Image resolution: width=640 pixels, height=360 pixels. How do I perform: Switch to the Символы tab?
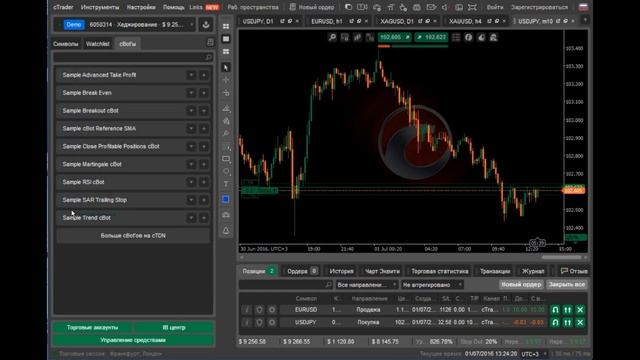tap(65, 44)
